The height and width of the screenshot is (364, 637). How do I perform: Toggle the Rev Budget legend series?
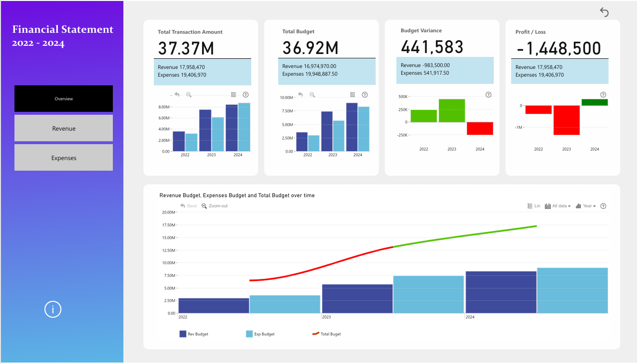coord(194,334)
